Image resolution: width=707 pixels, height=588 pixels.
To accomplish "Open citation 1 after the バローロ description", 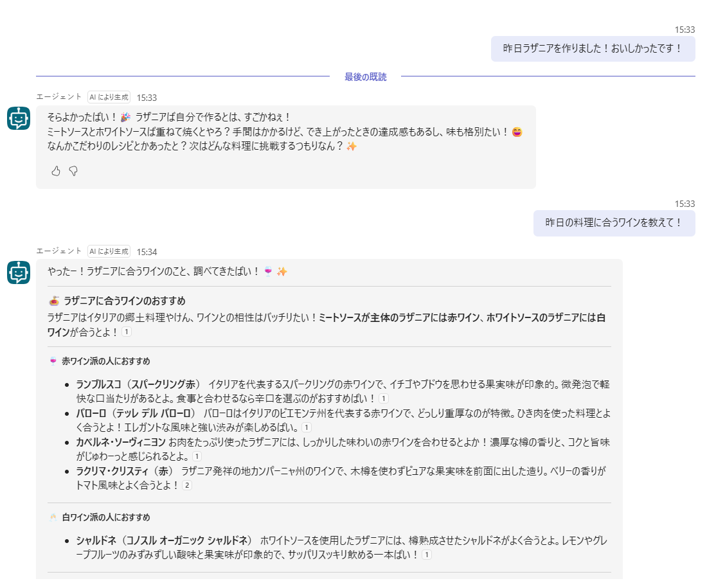I will tap(307, 427).
